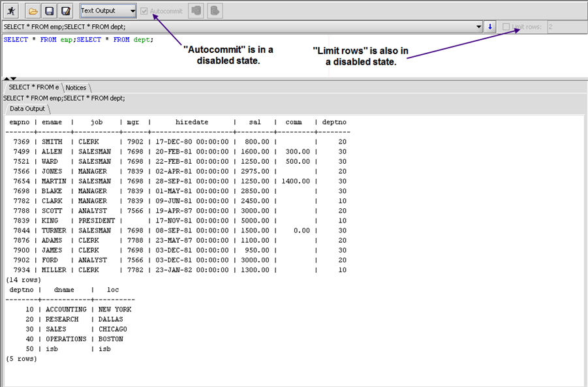Click department name 'ACCOUNTING'
The width and height of the screenshot is (588, 387).
66,309
